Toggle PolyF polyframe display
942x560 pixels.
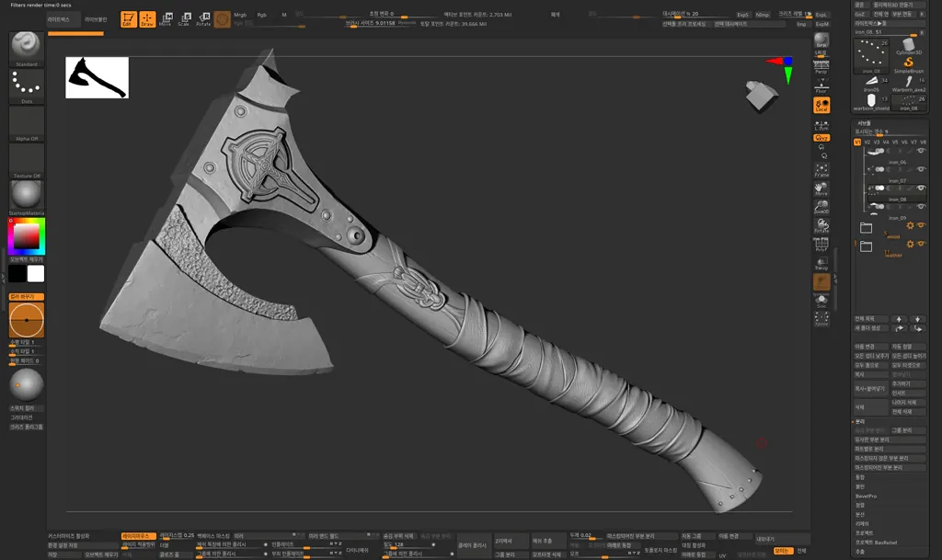[821, 245]
